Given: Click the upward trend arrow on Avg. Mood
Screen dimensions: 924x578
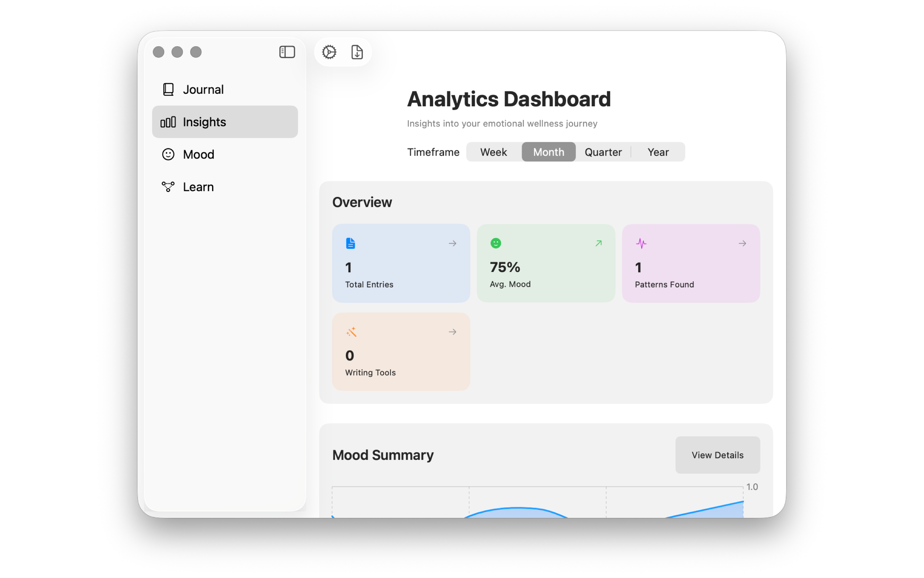Looking at the screenshot, I should click(598, 243).
